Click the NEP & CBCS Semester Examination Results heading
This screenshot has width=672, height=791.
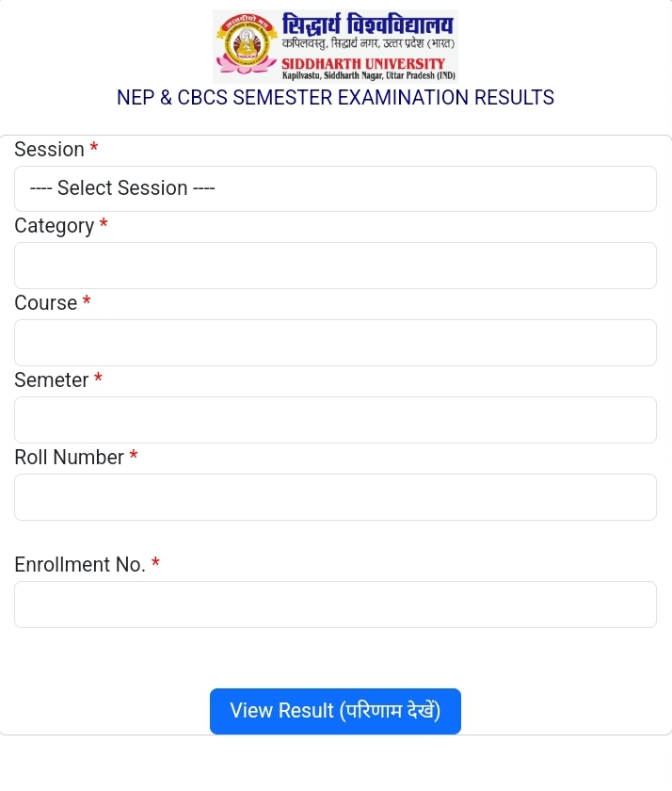[x=335, y=98]
